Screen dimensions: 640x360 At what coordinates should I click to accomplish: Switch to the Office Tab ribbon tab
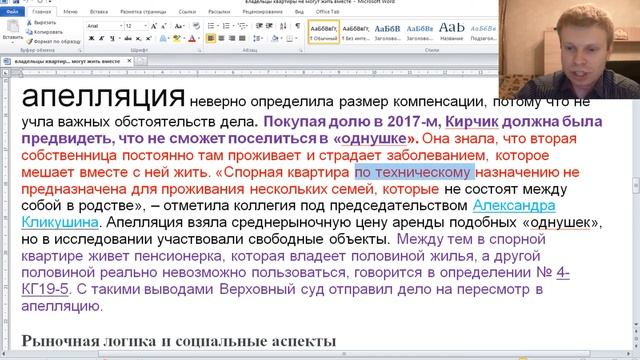[328, 12]
